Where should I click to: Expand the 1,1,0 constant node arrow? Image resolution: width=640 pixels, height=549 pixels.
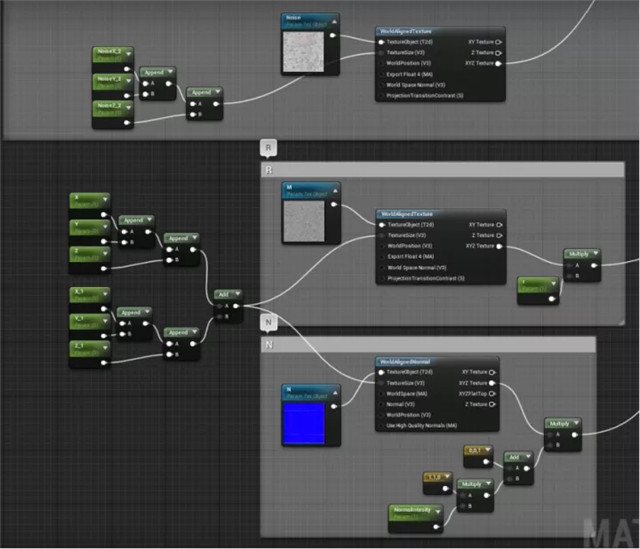click(447, 476)
